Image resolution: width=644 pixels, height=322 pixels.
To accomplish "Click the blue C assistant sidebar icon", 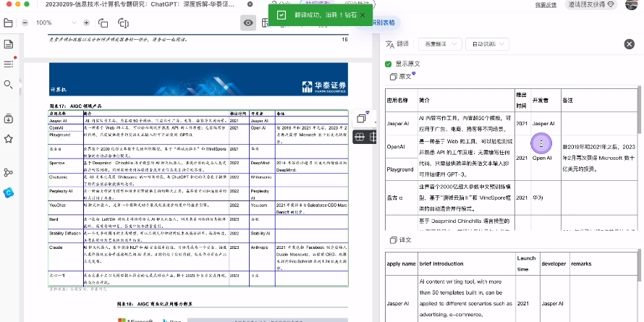I will click(x=8, y=192).
